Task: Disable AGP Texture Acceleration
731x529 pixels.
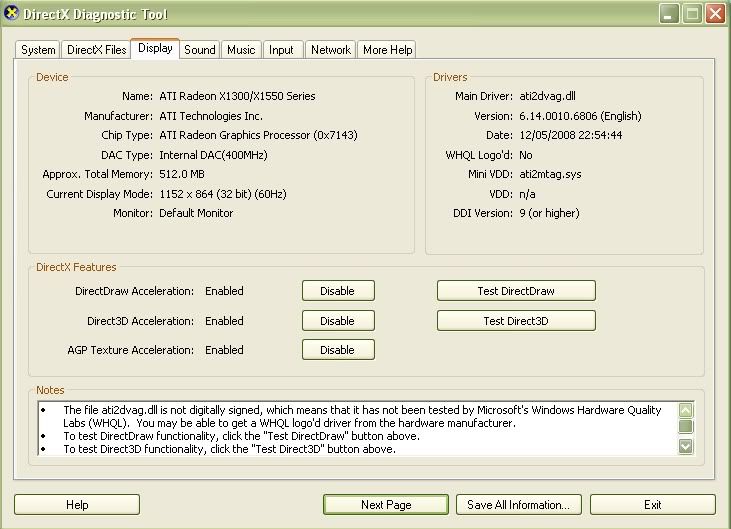Action: pos(338,350)
